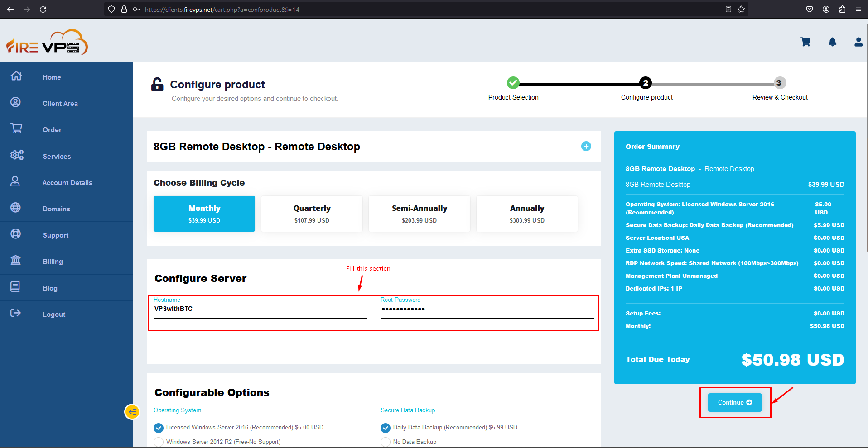Click the Logout link
Viewport: 868px width, 448px height.
click(54, 315)
